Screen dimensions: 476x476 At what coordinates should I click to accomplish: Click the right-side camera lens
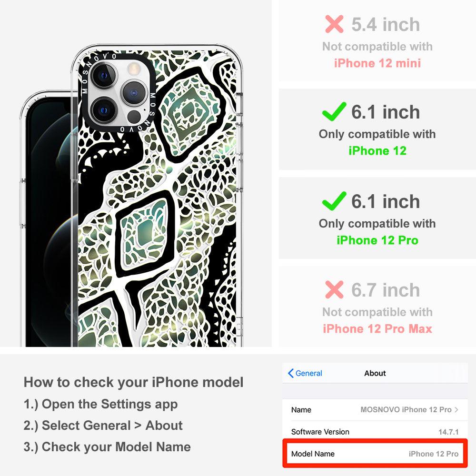(x=134, y=92)
